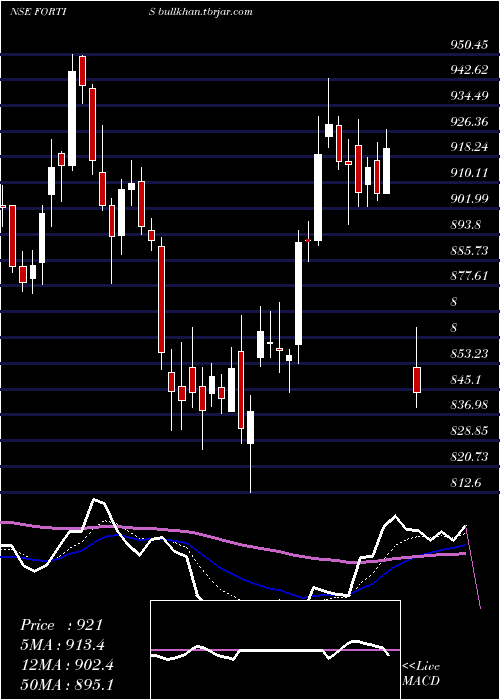Click the 918.24 price label
The image size is (500, 700).
click(469, 147)
